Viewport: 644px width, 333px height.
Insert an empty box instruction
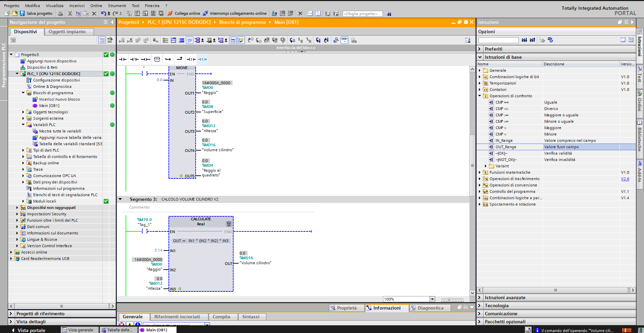157,59
